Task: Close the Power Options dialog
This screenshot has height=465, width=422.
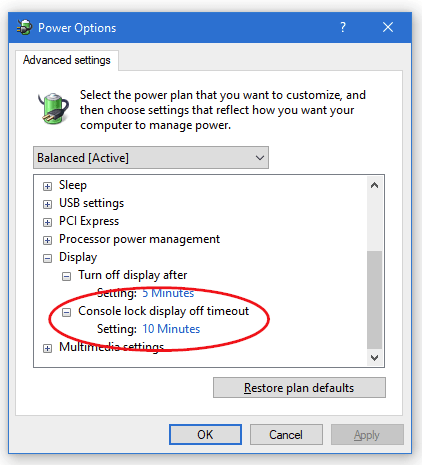Action: [388, 27]
